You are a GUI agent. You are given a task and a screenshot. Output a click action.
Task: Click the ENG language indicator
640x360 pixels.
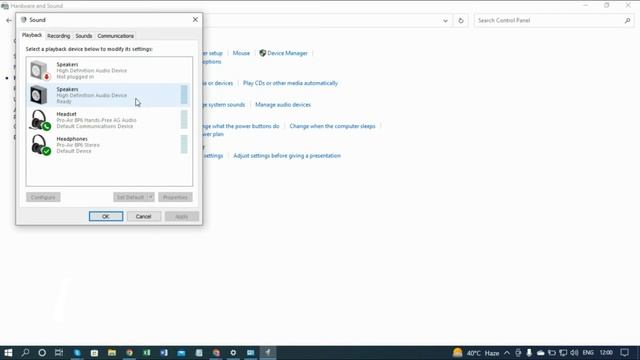coord(588,353)
